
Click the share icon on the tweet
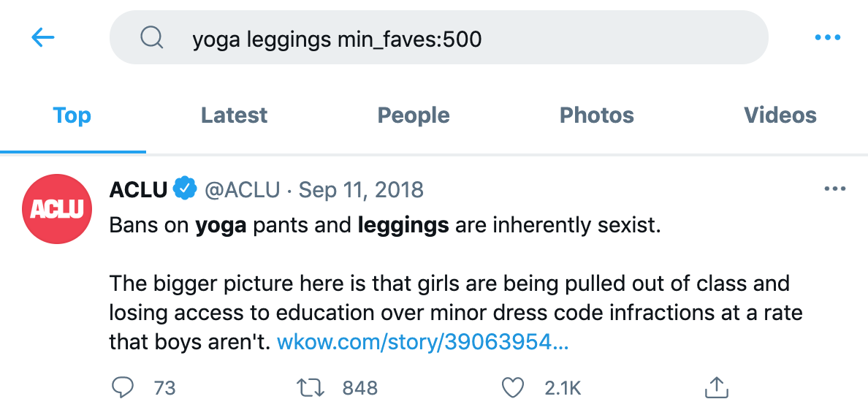716,387
